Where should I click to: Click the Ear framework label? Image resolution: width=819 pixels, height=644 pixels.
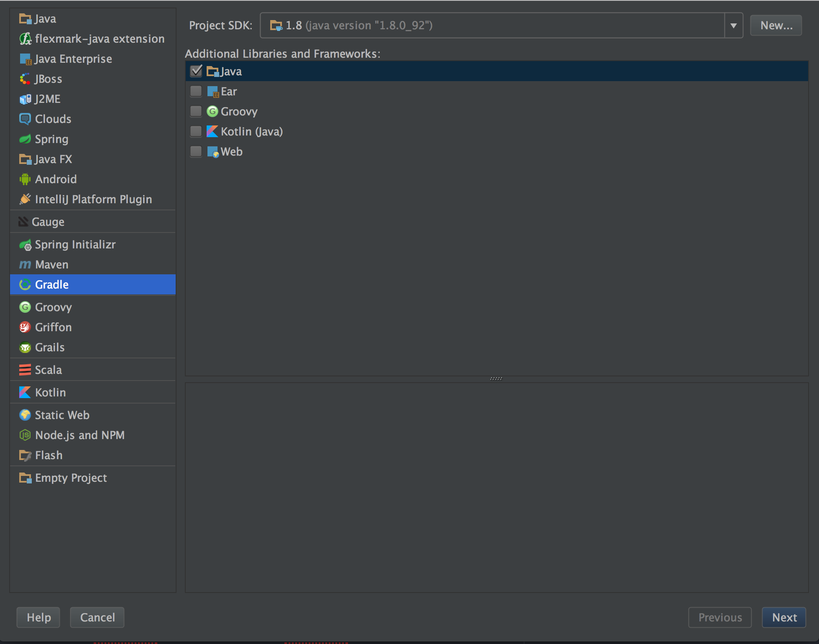point(229,92)
